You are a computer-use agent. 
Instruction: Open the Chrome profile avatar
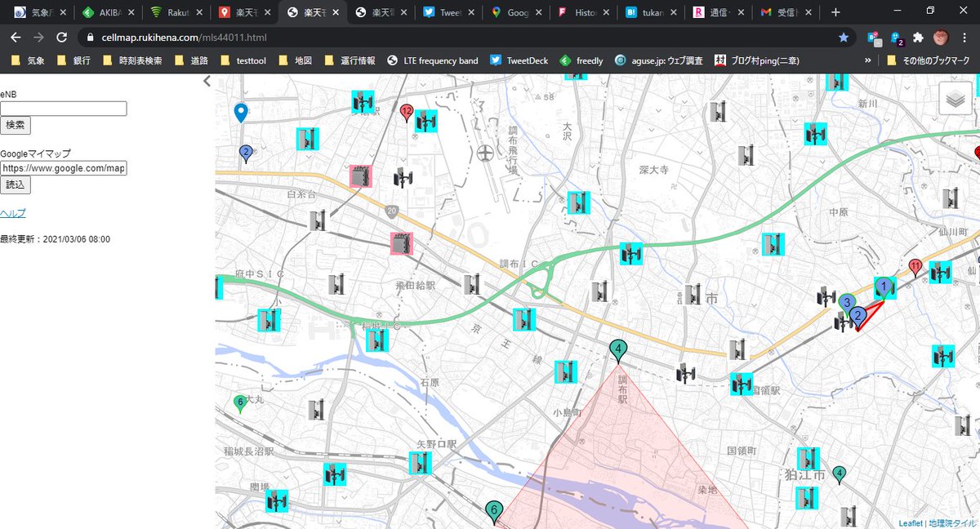[941, 38]
